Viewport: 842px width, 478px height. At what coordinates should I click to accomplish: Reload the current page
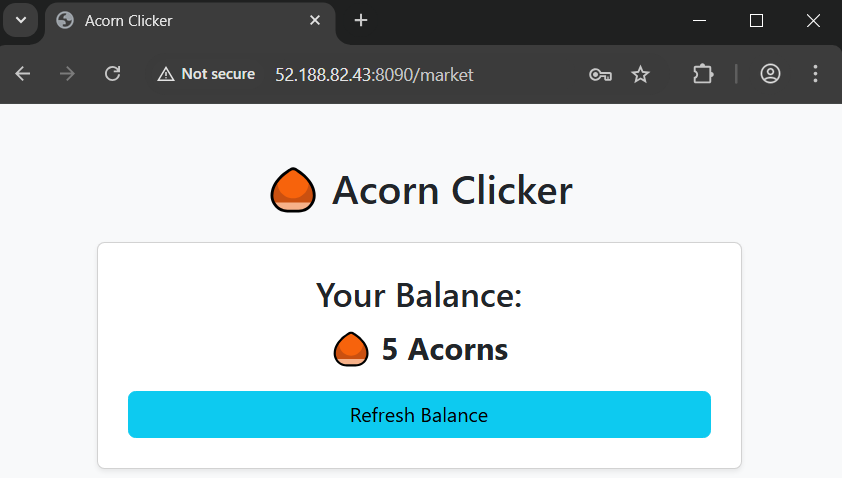[x=113, y=74]
